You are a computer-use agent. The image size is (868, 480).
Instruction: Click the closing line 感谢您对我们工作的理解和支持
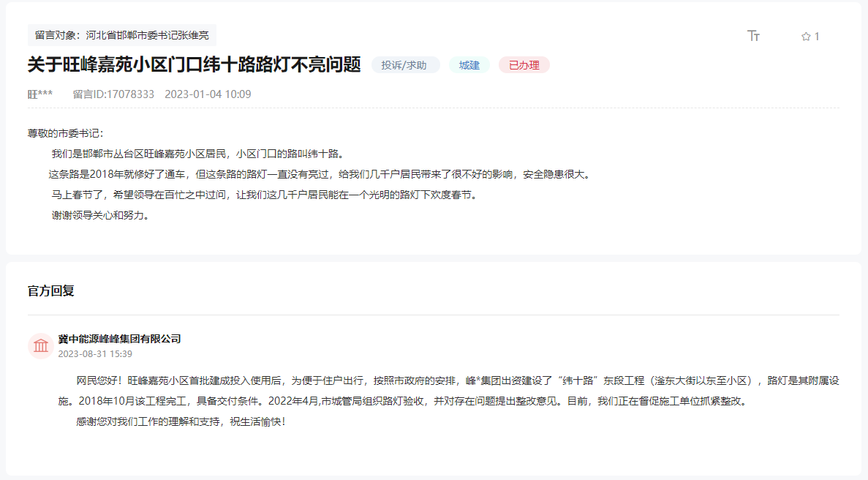[x=181, y=422]
